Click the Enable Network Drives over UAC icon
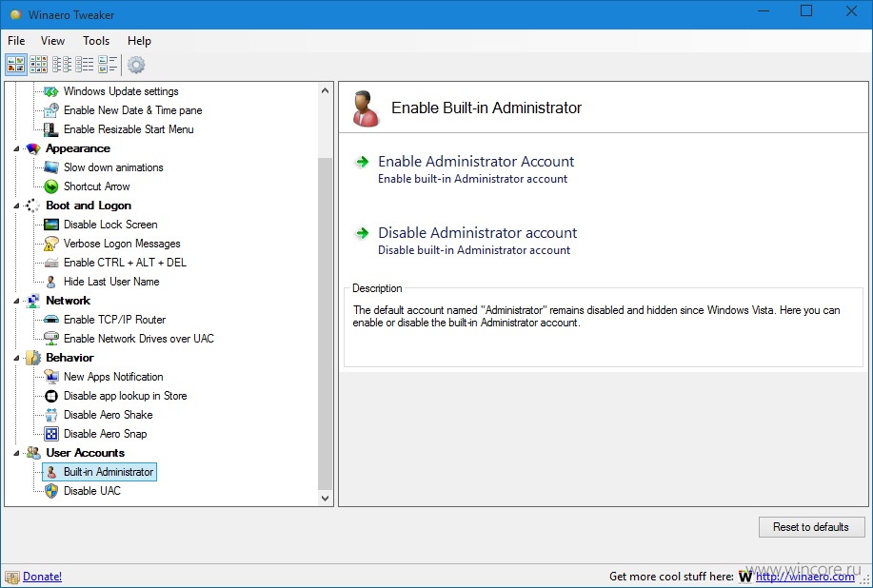 [51, 338]
